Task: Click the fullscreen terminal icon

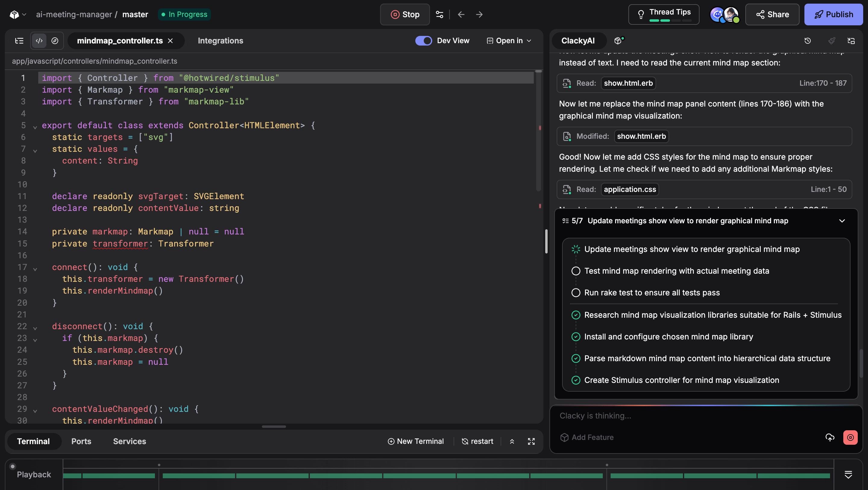Action: click(x=531, y=441)
